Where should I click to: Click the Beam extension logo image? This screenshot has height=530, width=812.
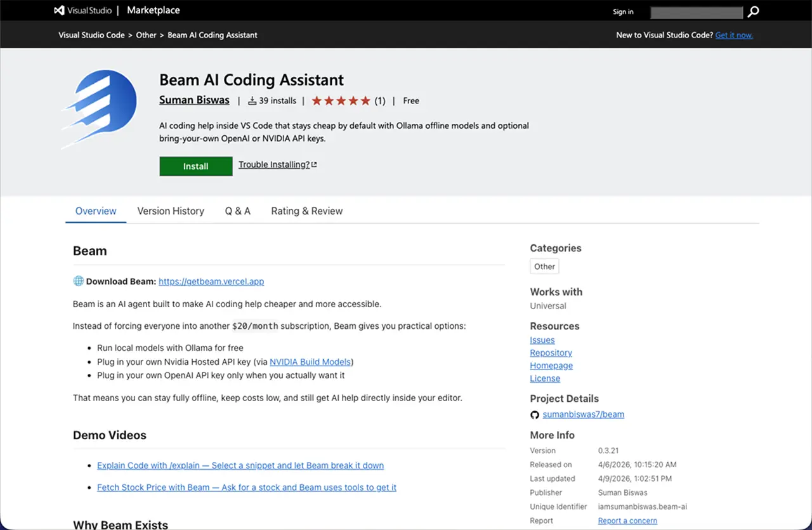[99, 109]
